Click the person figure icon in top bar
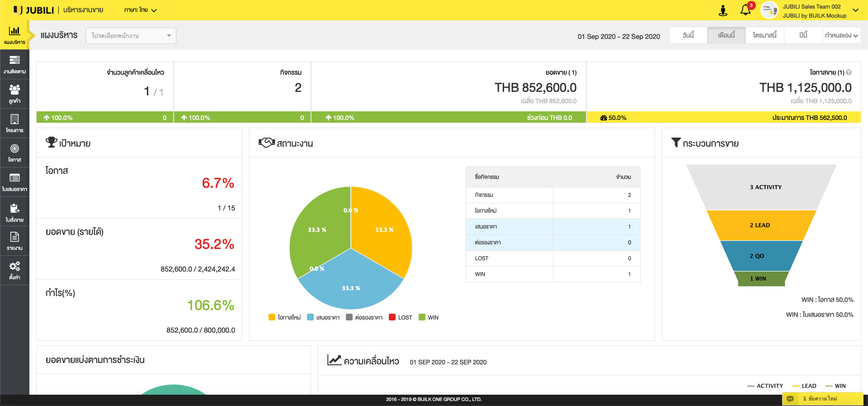Image resolution: width=868 pixels, height=406 pixels. click(723, 10)
